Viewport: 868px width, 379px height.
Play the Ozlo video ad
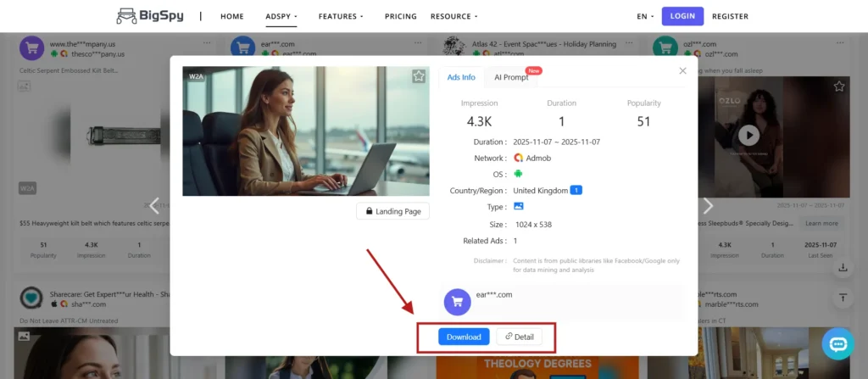[749, 135]
